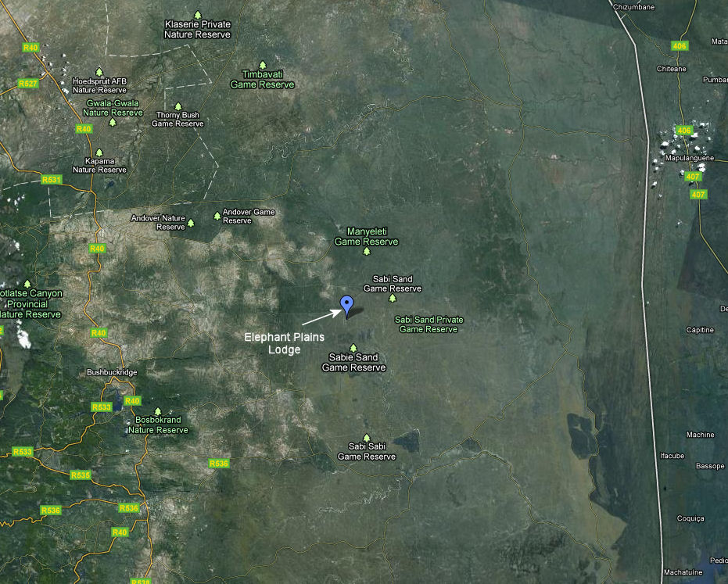Select the Sabie Sand Game Reserve label
The height and width of the screenshot is (584, 728).
coord(353,362)
